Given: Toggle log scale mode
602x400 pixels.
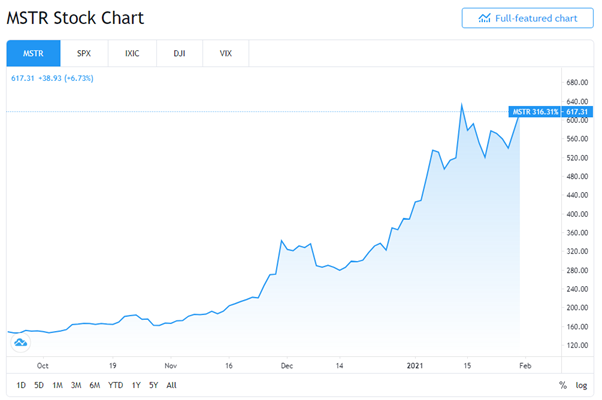Looking at the screenshot, I should (581, 385).
